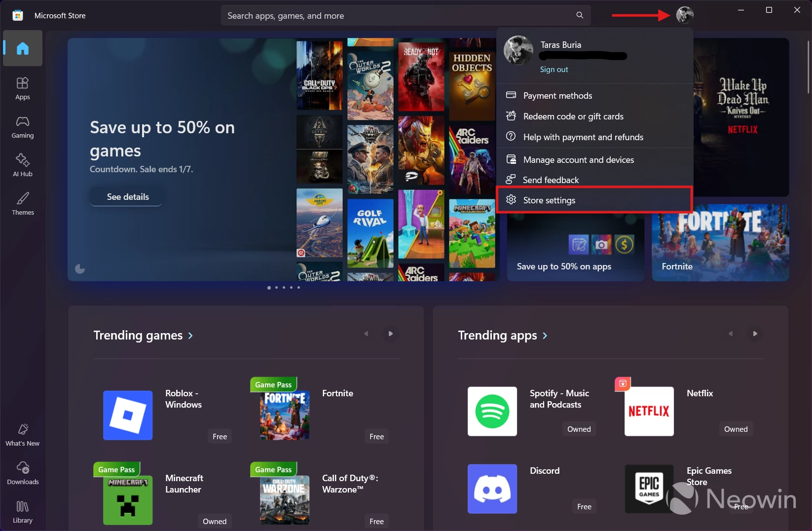The height and width of the screenshot is (531, 812).
Task: Open Payment methods from account menu
Action: (x=595, y=96)
